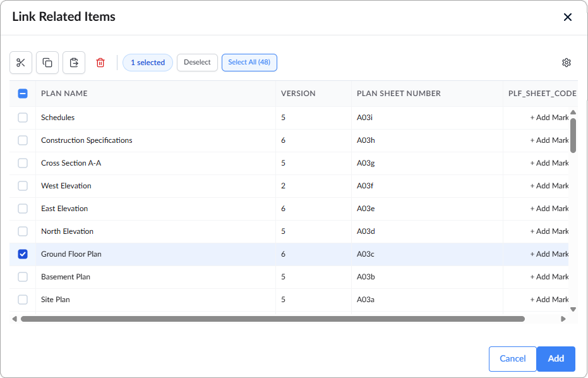588x378 pixels.
Task: Click sheet number A03f
Action: click(x=365, y=186)
